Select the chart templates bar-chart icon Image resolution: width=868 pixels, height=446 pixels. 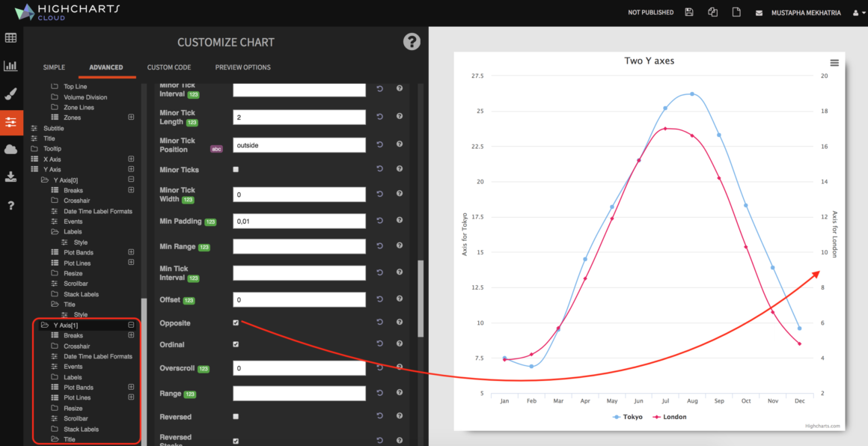coord(10,66)
